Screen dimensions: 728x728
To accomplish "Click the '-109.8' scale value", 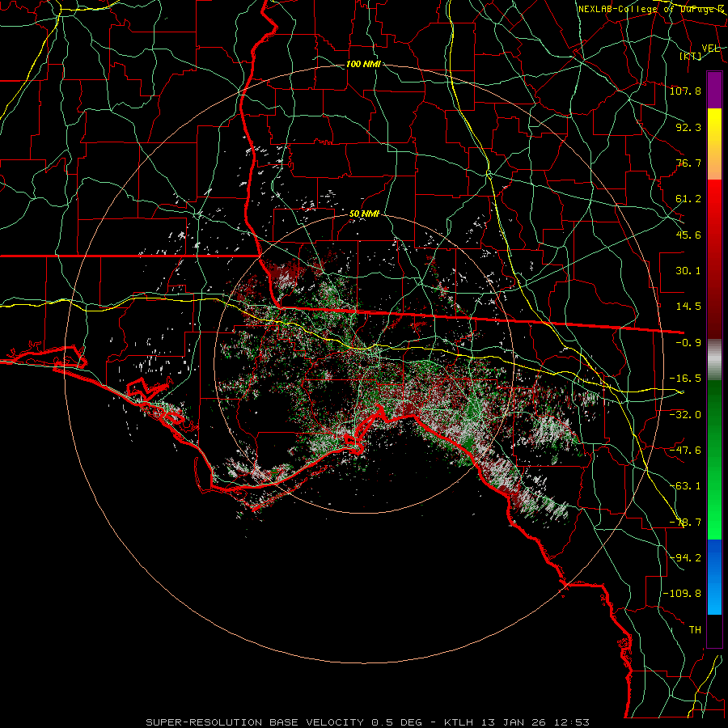I will pos(682,594).
